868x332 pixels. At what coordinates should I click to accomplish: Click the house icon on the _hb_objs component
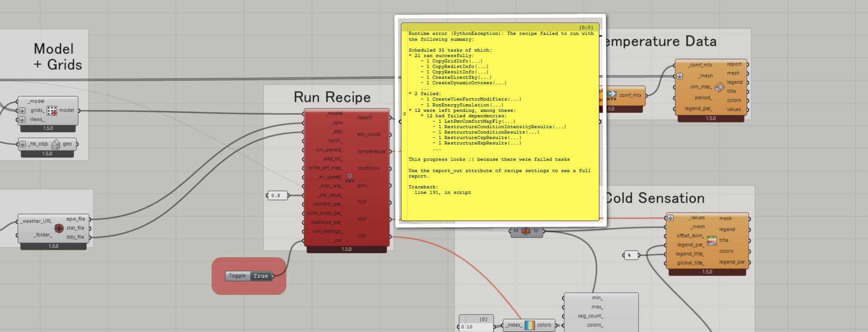pyautogui.click(x=56, y=144)
